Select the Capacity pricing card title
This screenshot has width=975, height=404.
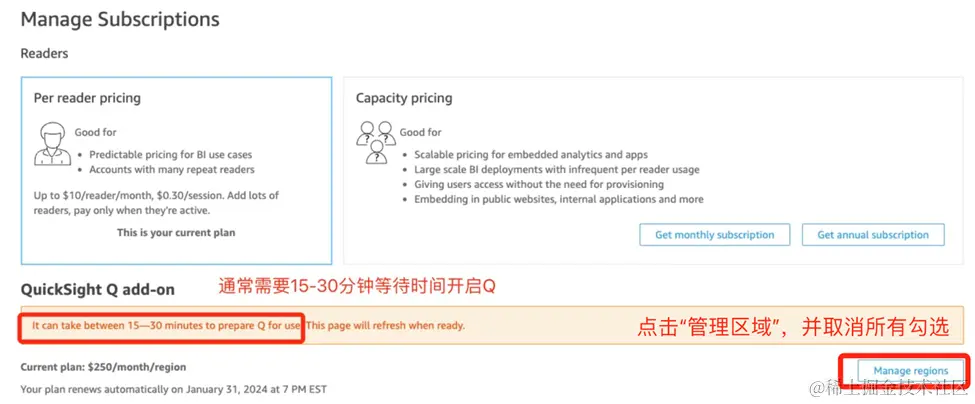tap(404, 98)
